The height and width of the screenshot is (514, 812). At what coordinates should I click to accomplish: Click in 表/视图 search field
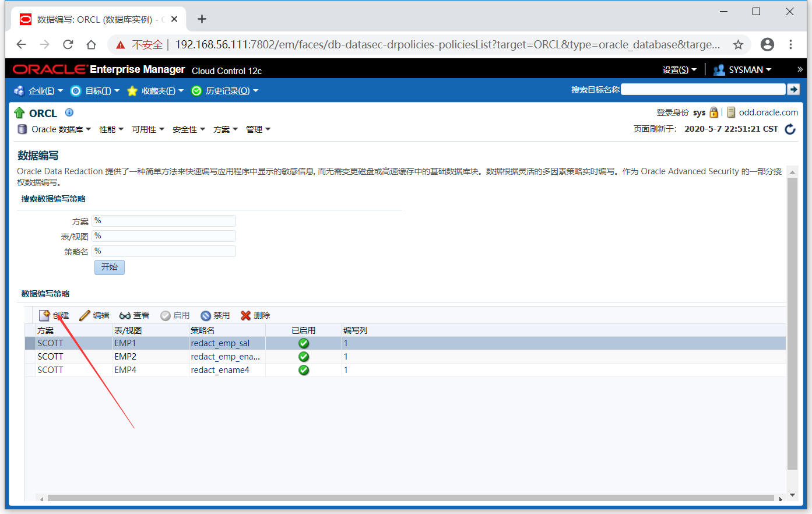coord(164,236)
